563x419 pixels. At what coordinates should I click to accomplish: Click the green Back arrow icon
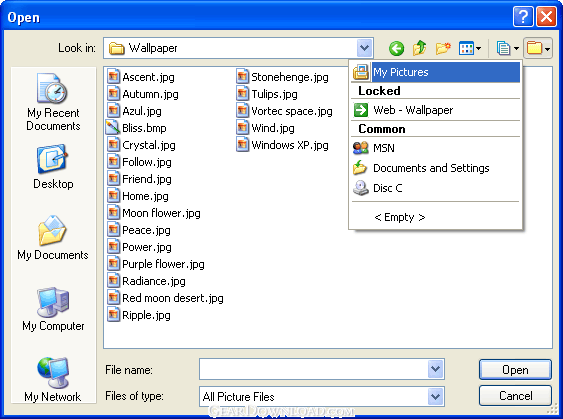(x=396, y=48)
